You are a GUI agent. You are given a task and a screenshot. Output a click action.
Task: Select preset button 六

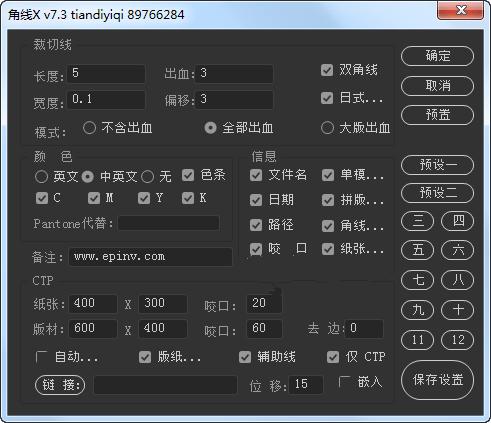coord(457,250)
